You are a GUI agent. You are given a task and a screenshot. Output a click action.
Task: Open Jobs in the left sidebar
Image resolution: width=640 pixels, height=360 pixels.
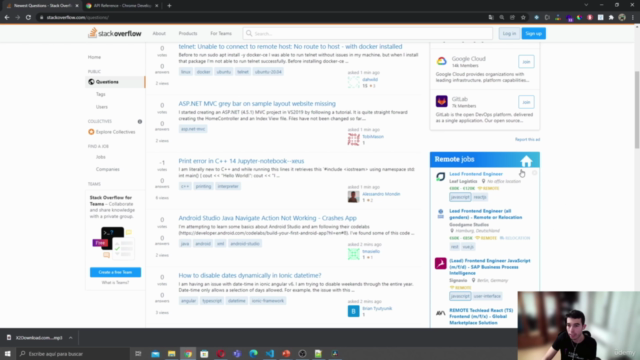coord(101,157)
